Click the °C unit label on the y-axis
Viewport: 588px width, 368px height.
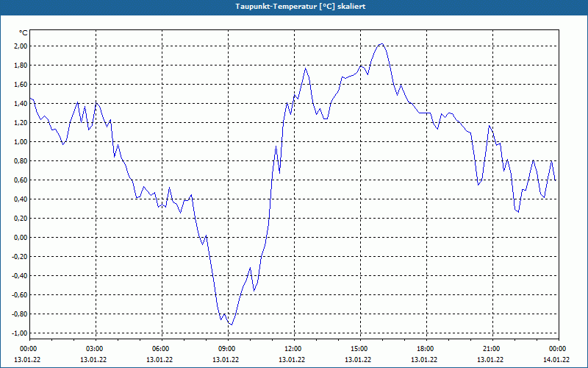[x=24, y=33]
